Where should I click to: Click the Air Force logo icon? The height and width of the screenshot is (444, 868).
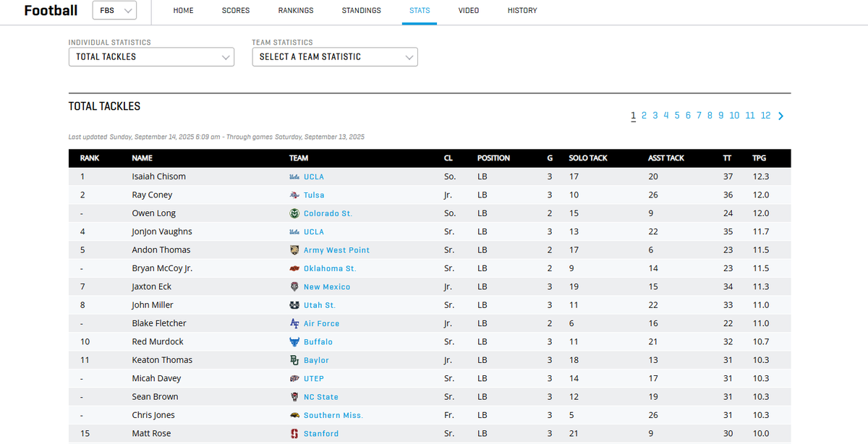(x=294, y=323)
